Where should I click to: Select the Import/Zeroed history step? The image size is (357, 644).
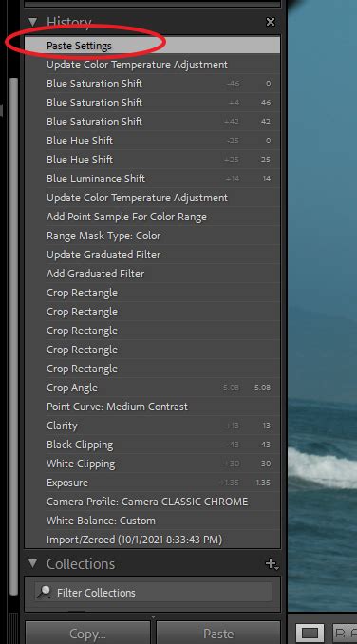(153, 540)
